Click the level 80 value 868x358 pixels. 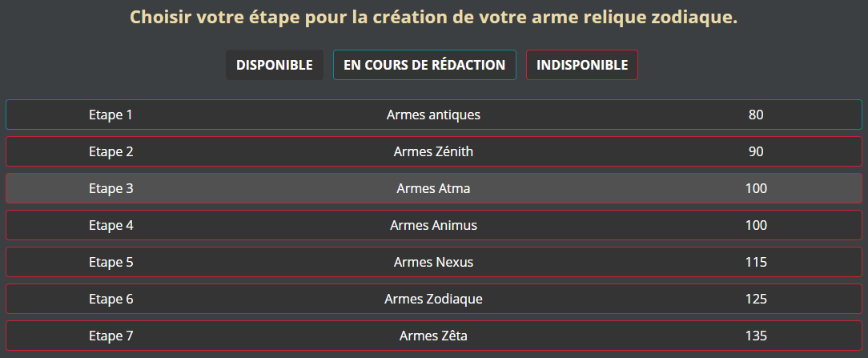[x=756, y=115]
